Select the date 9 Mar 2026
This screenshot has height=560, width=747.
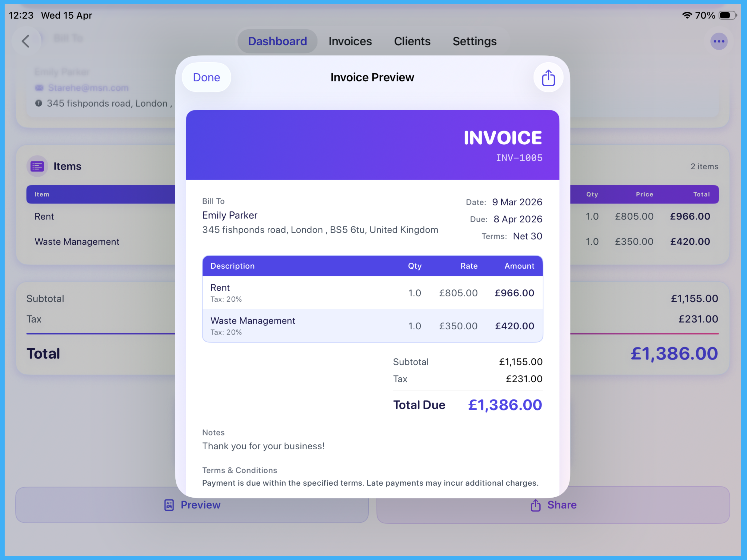coord(517,202)
